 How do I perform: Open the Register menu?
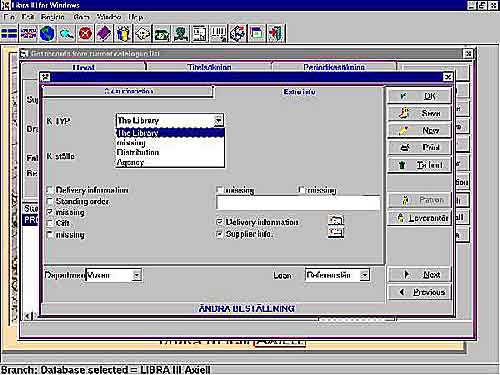coord(53,17)
